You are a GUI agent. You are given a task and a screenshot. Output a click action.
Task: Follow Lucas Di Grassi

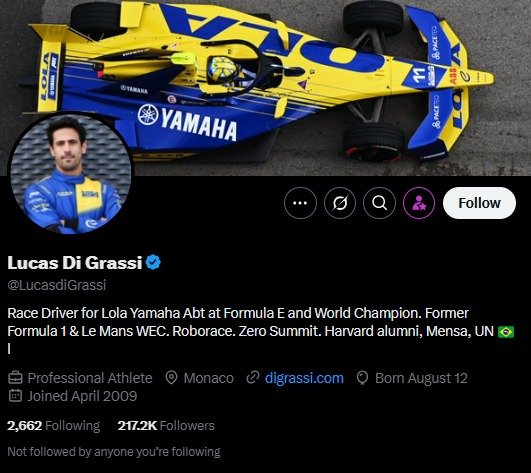[479, 203]
